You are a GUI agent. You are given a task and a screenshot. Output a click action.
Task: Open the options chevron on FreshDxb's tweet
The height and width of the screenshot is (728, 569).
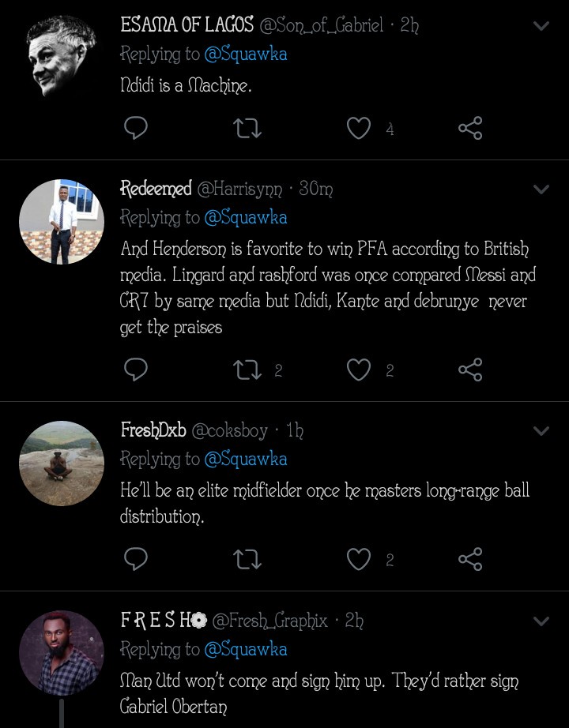coord(541,431)
